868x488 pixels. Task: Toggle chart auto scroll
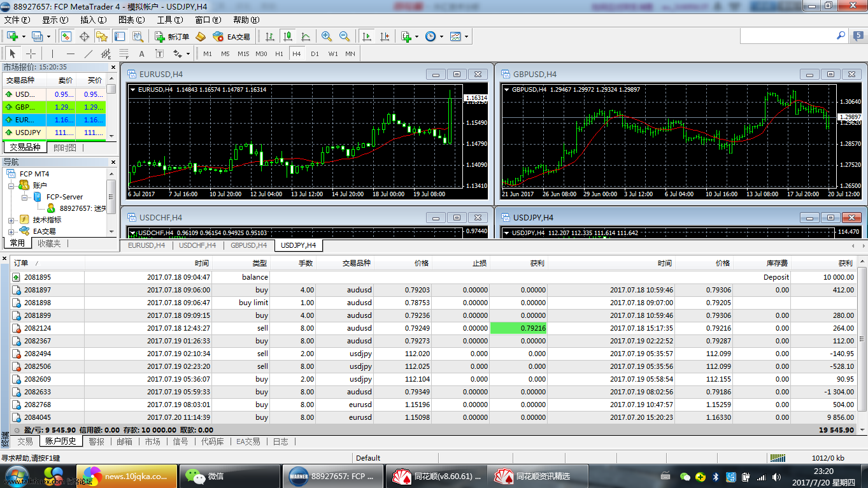point(367,36)
